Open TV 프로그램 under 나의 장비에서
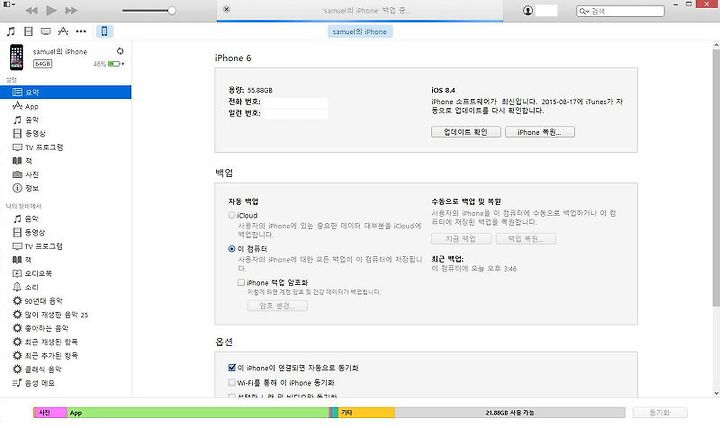720x427 pixels. 66,246
